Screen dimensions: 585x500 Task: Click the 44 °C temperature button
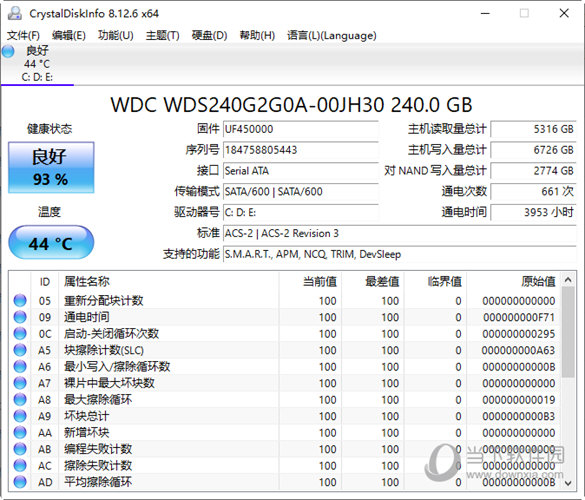coord(51,242)
